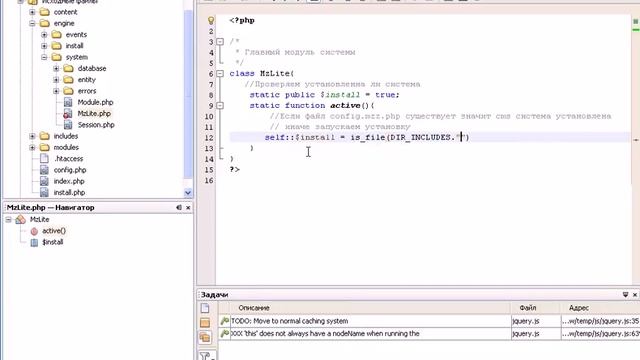Sort tasks by Файл column

(x=535, y=308)
